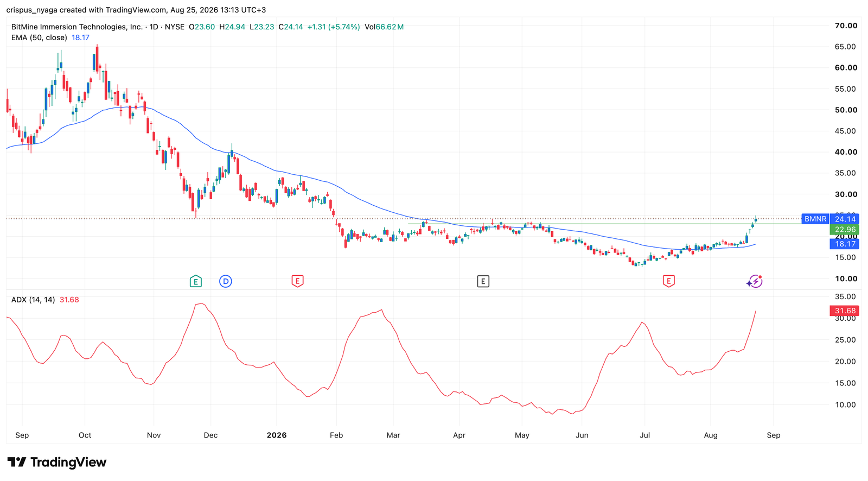Click the 2026 label on the time axis
The height and width of the screenshot is (481, 868).
(x=277, y=435)
